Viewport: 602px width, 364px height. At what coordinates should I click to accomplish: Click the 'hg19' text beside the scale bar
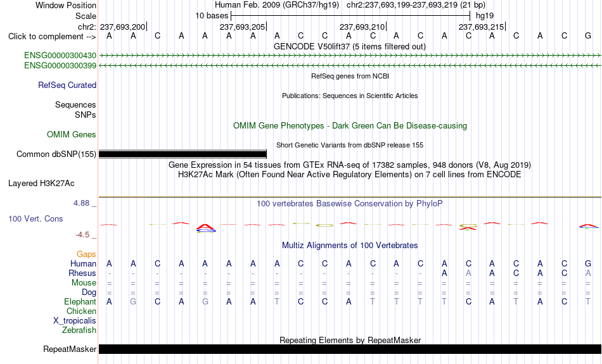[x=485, y=16]
